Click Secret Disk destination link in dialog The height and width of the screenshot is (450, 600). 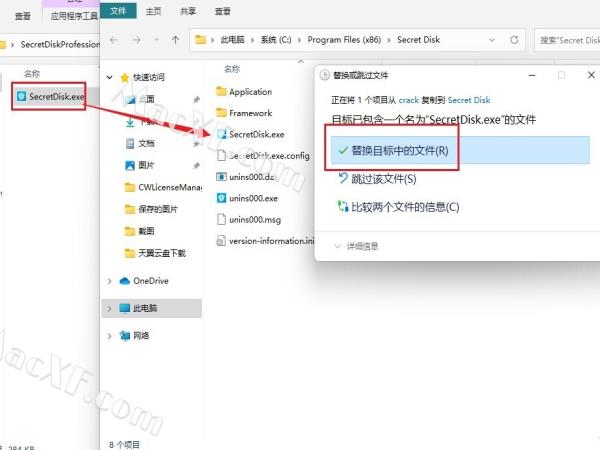click(469, 100)
